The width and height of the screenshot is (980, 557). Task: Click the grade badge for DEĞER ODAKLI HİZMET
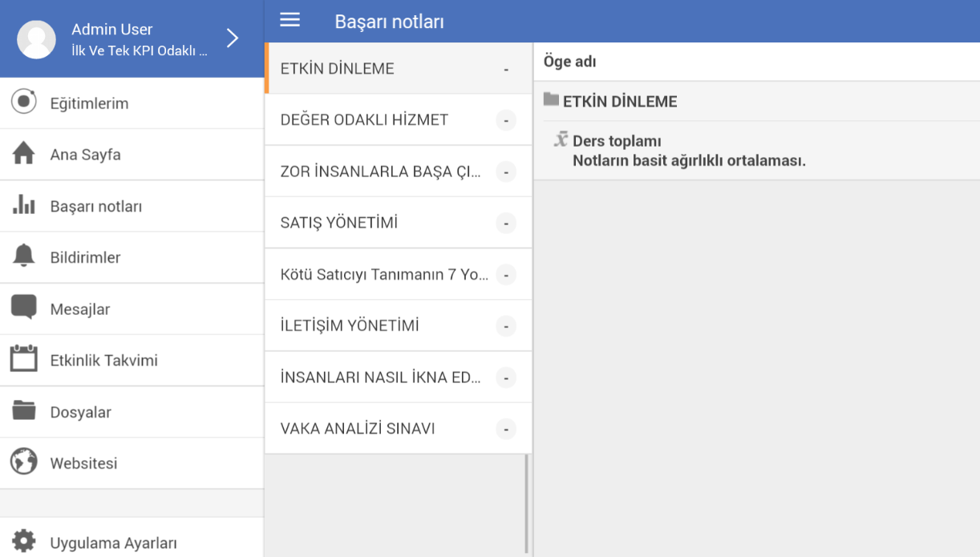point(506,121)
